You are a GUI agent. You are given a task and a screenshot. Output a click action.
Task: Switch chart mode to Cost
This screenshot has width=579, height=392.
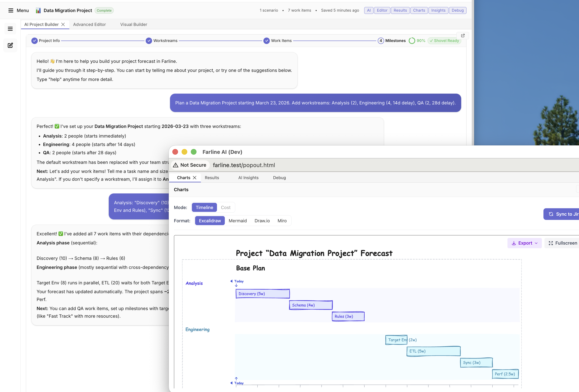(225, 207)
